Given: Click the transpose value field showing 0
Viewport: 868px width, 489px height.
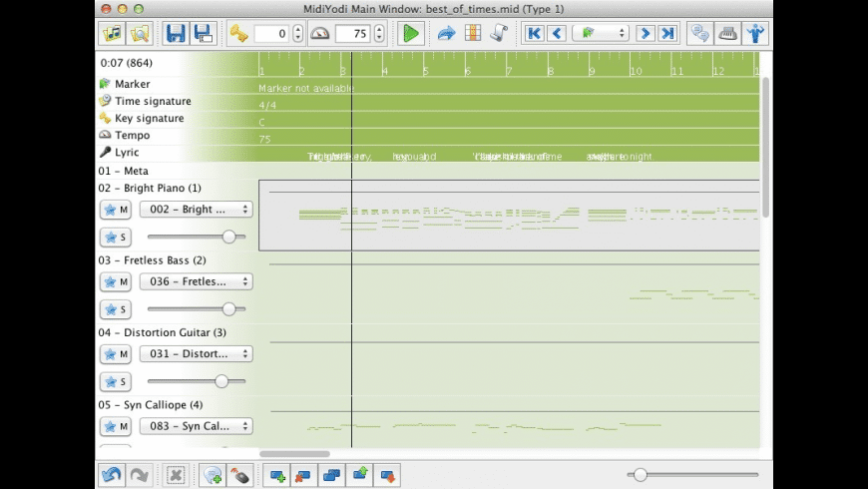Looking at the screenshot, I should click(271, 33).
